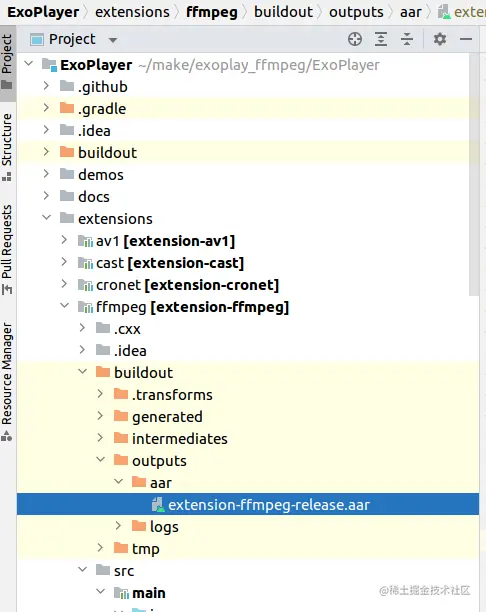This screenshot has height=612, width=486.
Task: Collapse the extensions folder
Action: [x=46, y=217]
